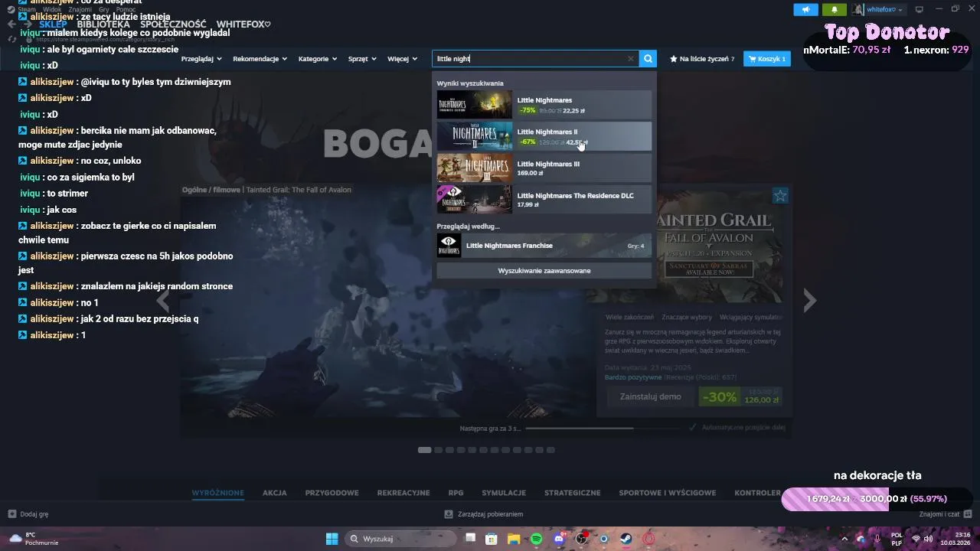This screenshot has width=980, height=551.
Task: Select Little Nightmares The Residence DLC result
Action: click(544, 199)
